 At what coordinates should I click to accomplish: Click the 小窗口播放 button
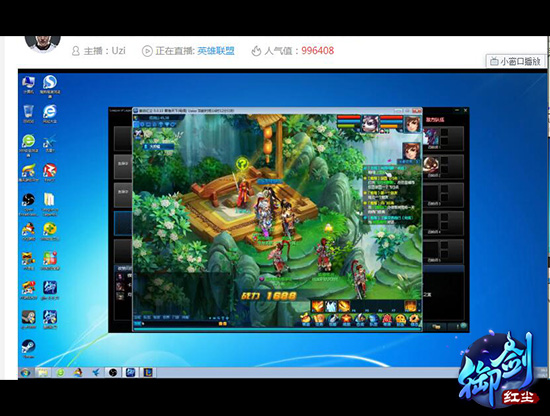pyautogui.click(x=516, y=61)
